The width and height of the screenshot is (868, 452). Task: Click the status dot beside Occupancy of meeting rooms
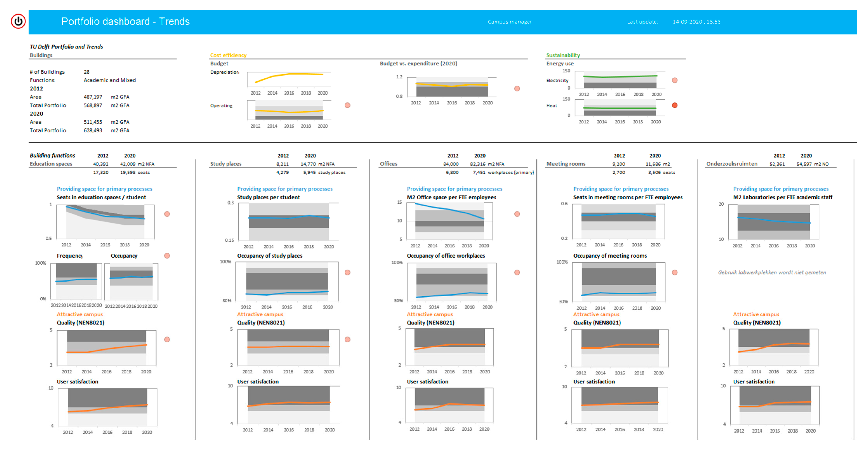click(675, 272)
